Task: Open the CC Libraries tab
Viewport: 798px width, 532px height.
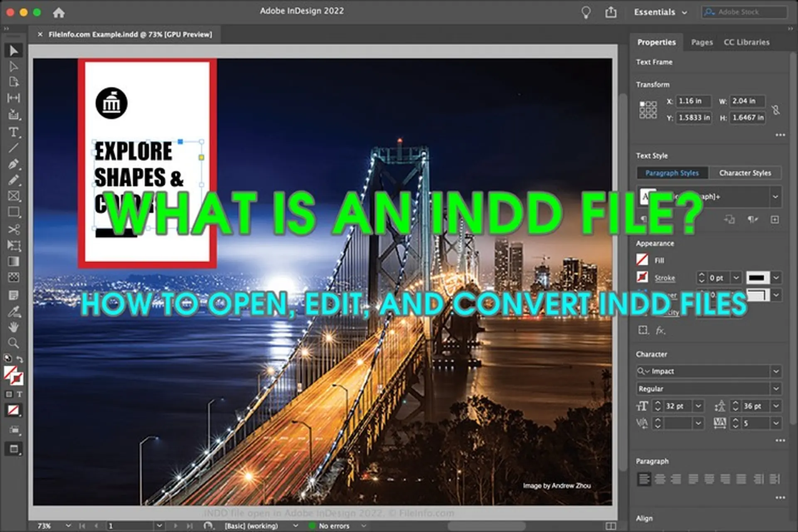Action: 746,42
